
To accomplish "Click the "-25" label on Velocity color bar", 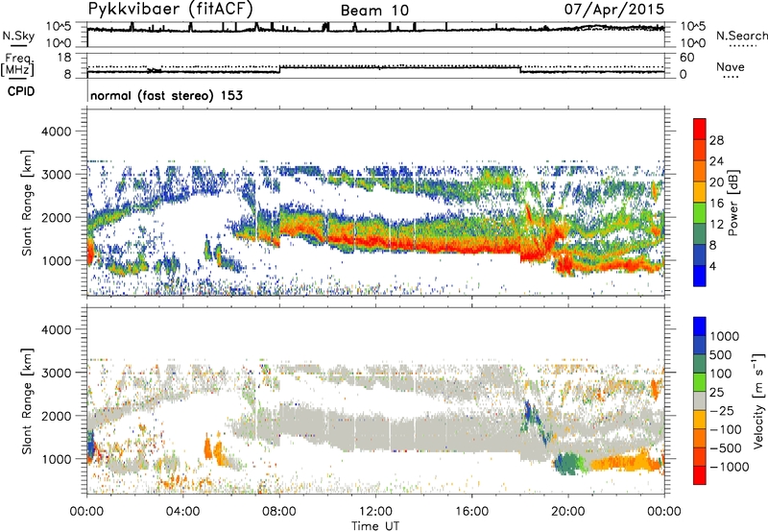I will (x=722, y=411).
